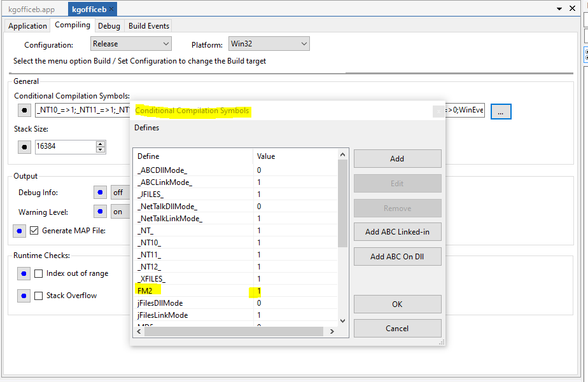Click the Add ABC Linked-in button
Viewport: 588px width, 382px height.
point(397,232)
